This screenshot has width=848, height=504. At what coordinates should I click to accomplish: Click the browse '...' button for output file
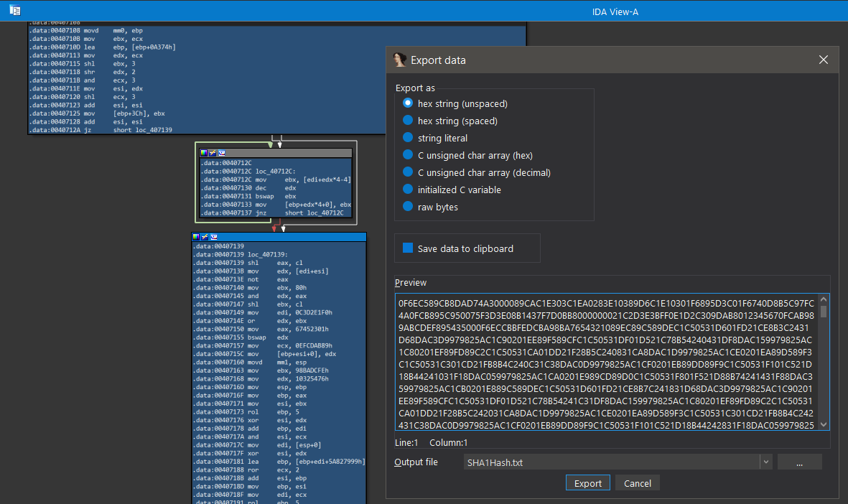tap(799, 462)
